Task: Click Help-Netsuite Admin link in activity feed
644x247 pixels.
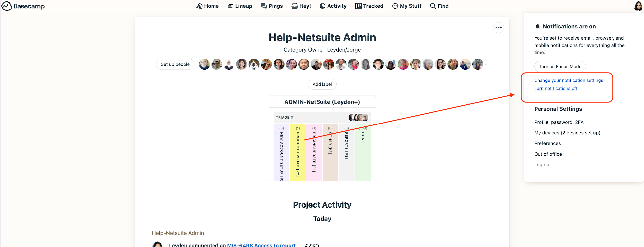Action: pyautogui.click(x=178, y=233)
